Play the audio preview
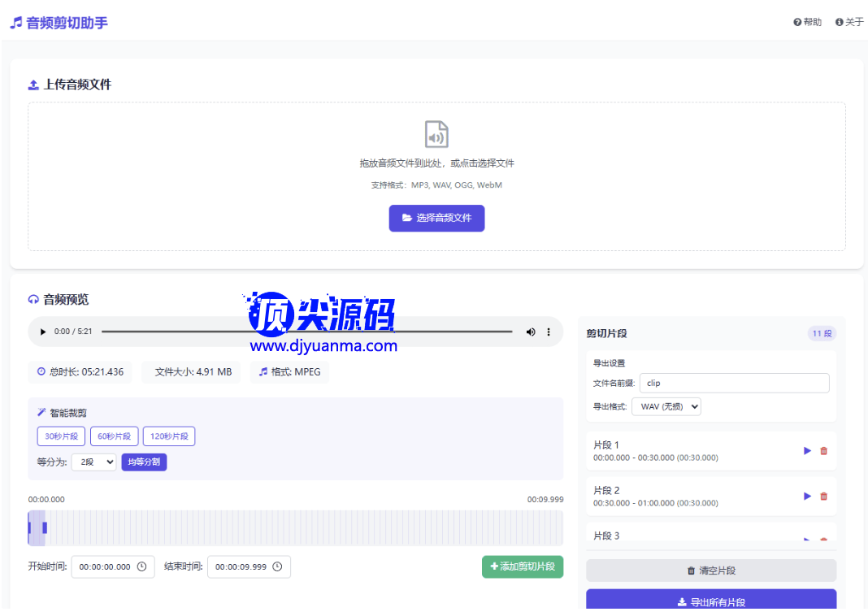The image size is (868, 616). coord(43,332)
